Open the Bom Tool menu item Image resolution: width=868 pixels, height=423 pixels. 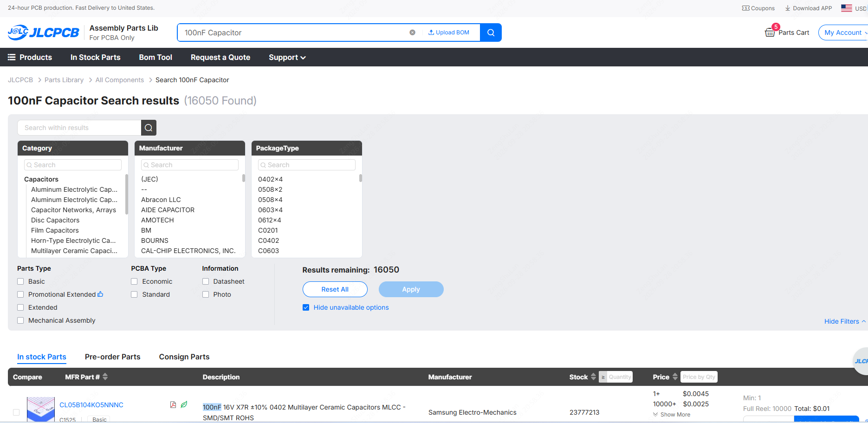(x=155, y=57)
